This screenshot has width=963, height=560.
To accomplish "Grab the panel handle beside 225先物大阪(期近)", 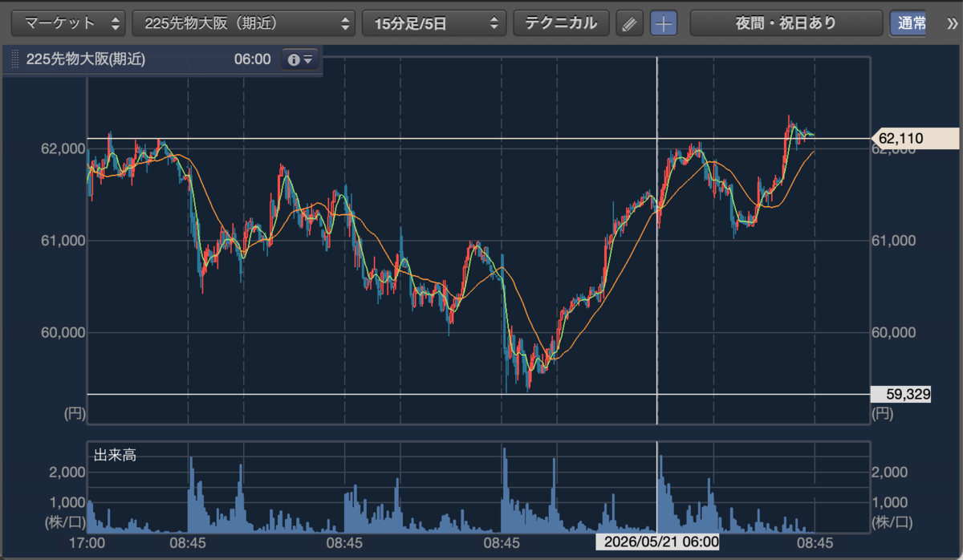I will [14, 59].
